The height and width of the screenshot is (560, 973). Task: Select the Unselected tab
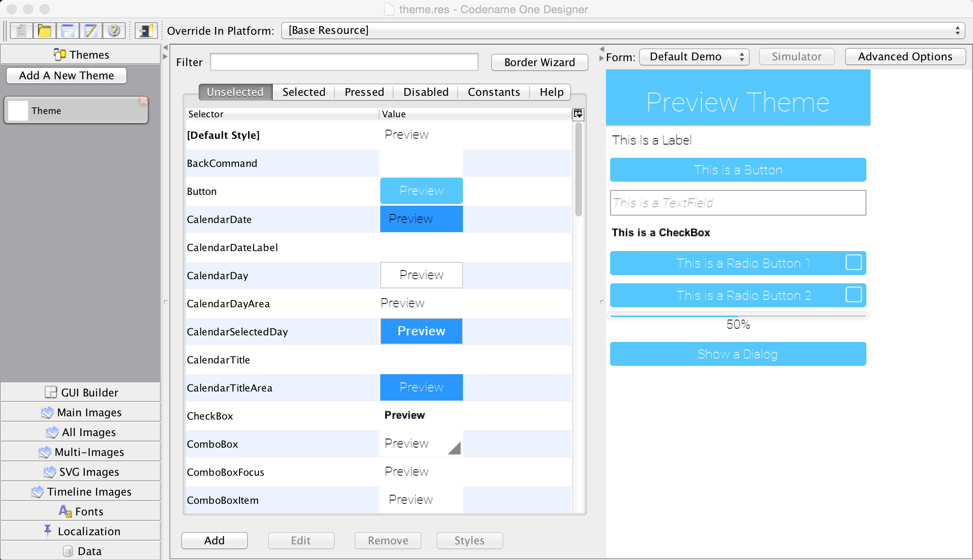234,92
